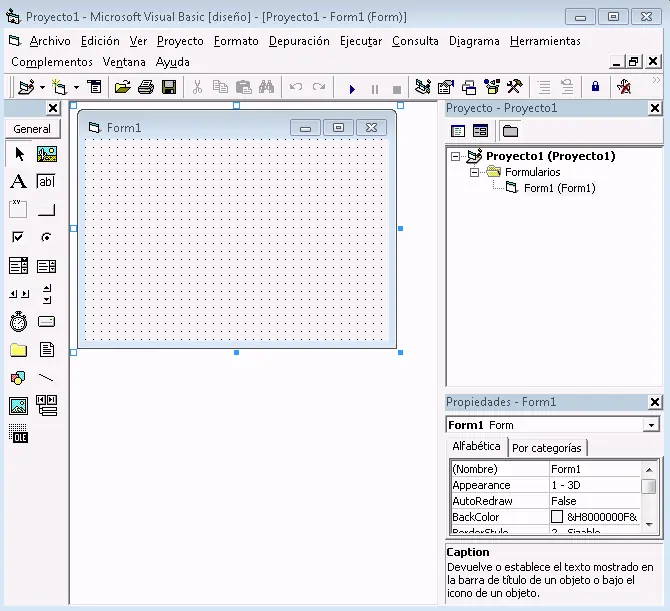Open Properties Window from toolbar

(x=446, y=87)
